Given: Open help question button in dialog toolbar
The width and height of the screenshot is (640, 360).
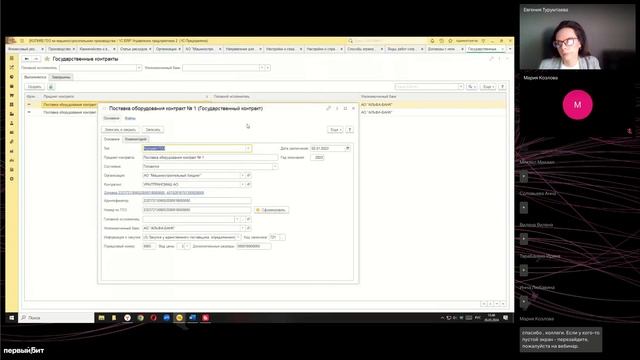Looking at the screenshot, I should 350,129.
